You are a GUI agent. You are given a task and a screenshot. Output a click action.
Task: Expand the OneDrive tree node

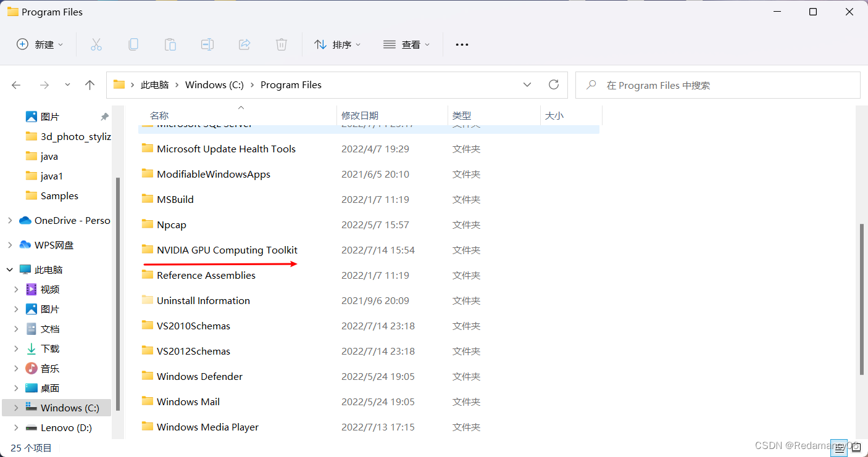[x=9, y=220]
